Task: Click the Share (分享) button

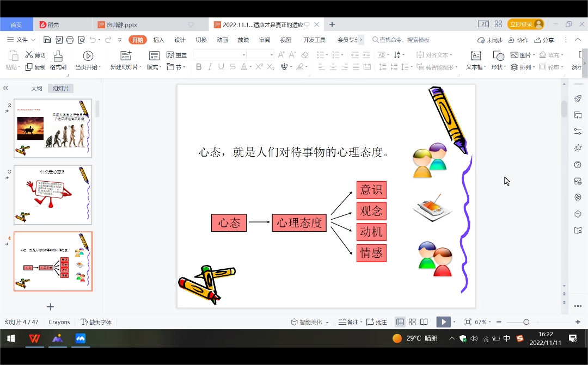Action: coord(544,40)
